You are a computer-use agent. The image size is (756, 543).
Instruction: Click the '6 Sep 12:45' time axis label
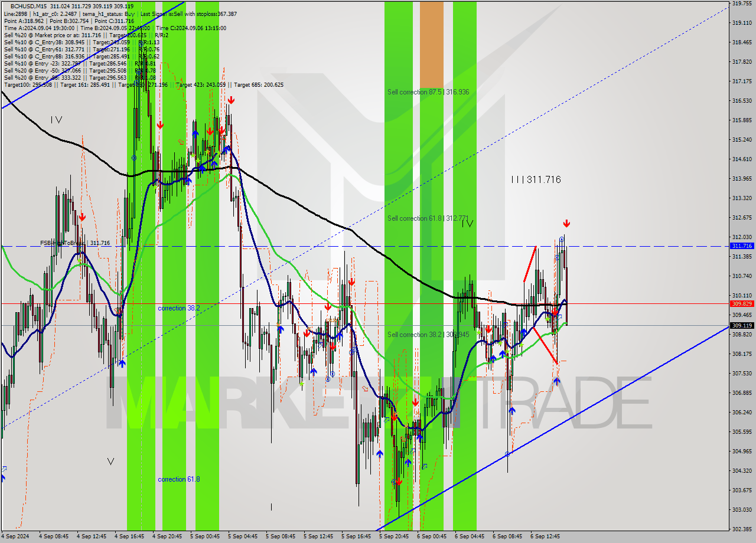coord(545,537)
